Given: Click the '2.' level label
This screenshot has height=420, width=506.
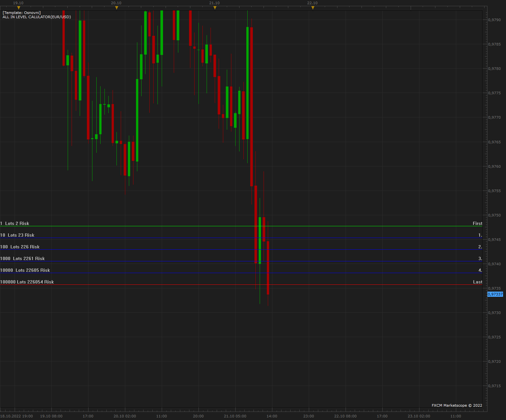Looking at the screenshot, I should coord(480,247).
